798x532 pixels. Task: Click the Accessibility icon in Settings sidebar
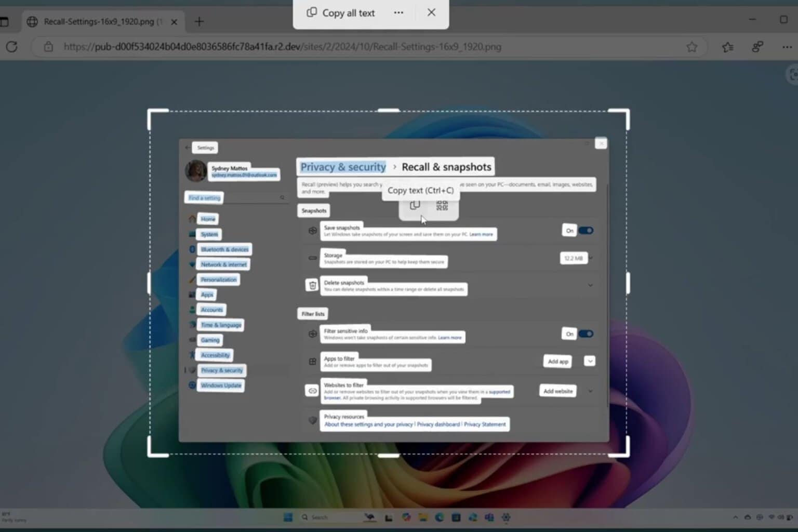click(x=192, y=355)
